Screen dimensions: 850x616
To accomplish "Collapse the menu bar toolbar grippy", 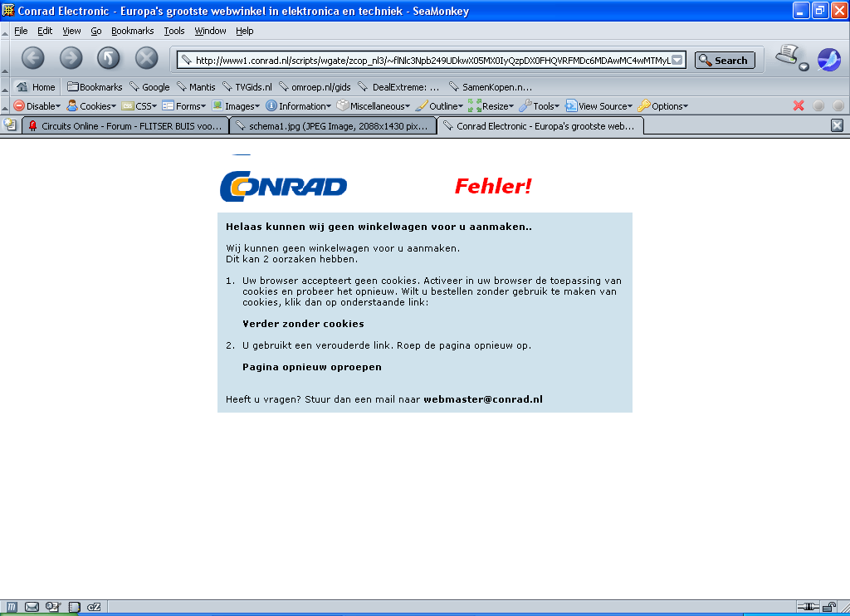I will click(5, 31).
